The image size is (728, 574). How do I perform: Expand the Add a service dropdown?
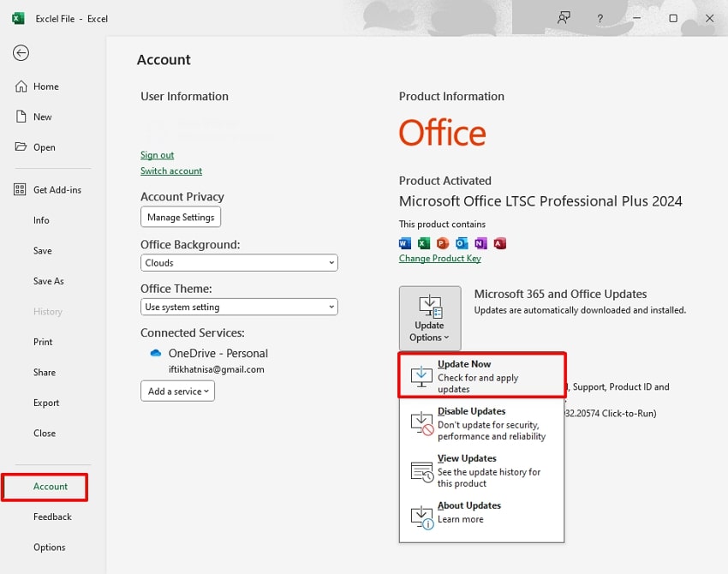pos(178,391)
